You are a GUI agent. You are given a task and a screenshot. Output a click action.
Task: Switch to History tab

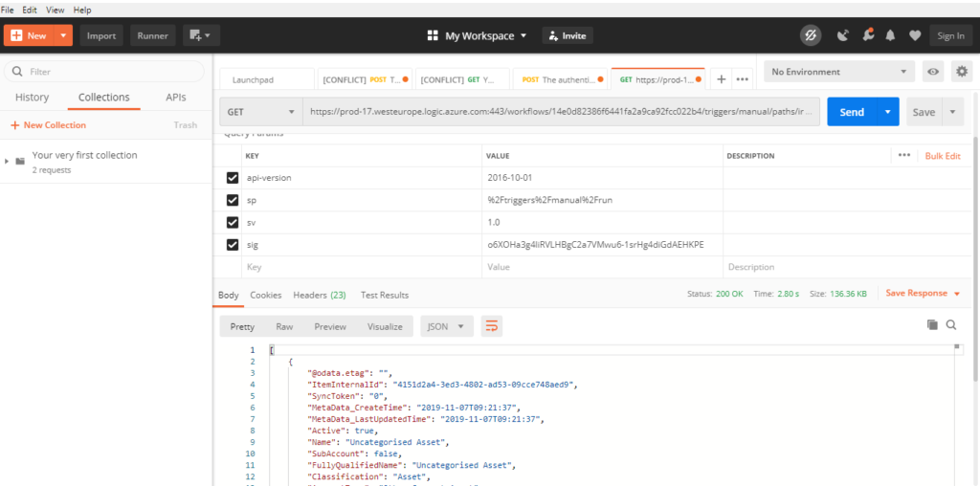[32, 98]
